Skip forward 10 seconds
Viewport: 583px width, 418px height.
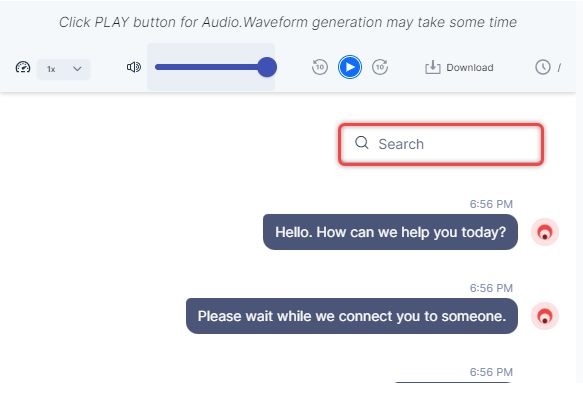point(380,67)
